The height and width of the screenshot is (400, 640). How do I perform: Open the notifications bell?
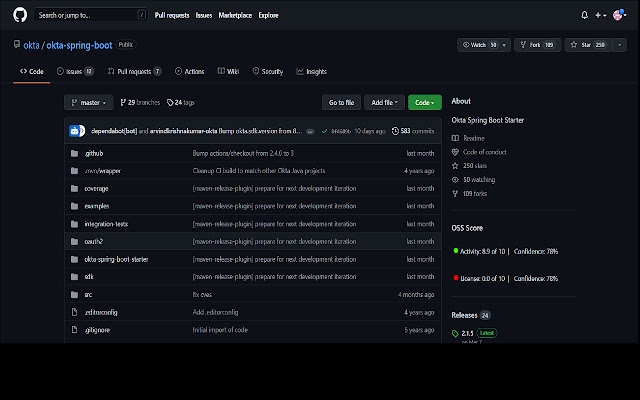(584, 15)
